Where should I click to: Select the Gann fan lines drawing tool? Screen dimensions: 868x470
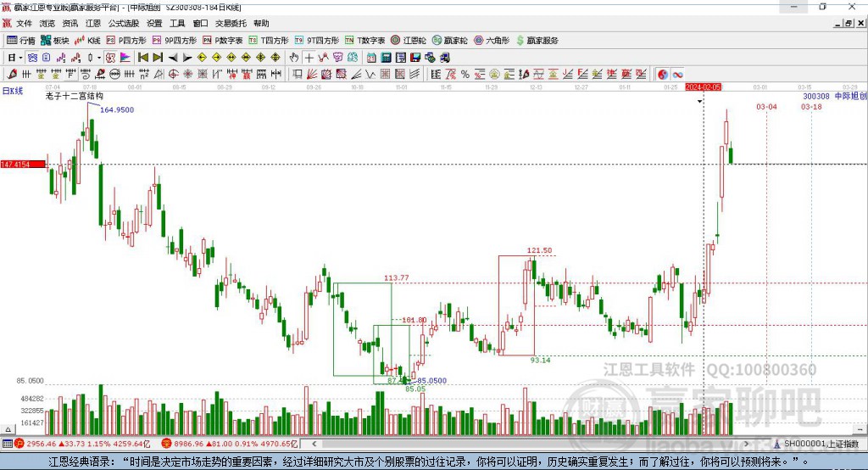(312, 74)
